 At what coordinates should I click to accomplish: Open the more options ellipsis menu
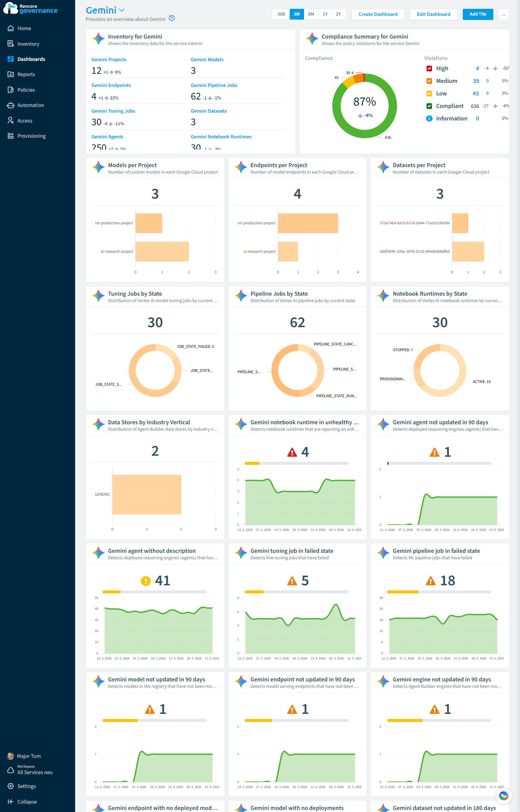pyautogui.click(x=504, y=14)
